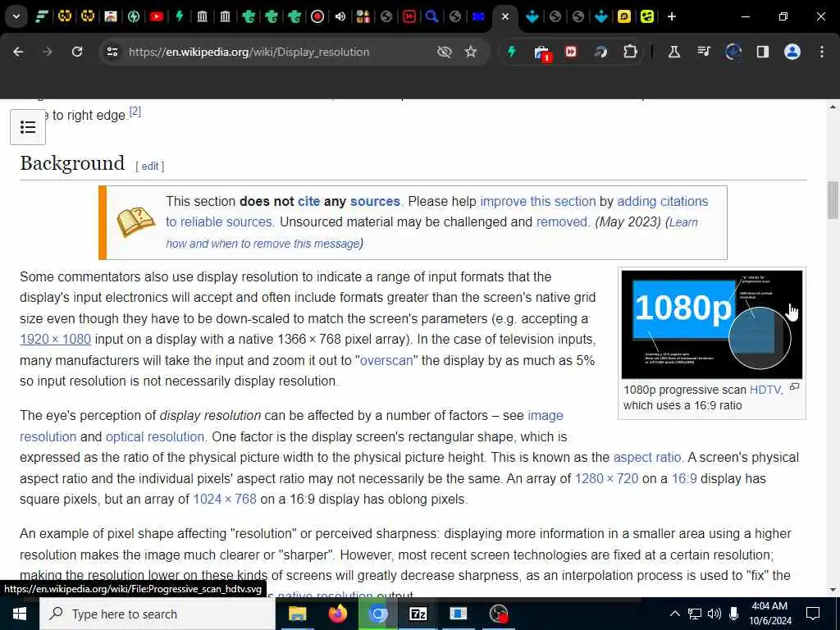
Task: Toggle the browser side panel
Action: (762, 52)
